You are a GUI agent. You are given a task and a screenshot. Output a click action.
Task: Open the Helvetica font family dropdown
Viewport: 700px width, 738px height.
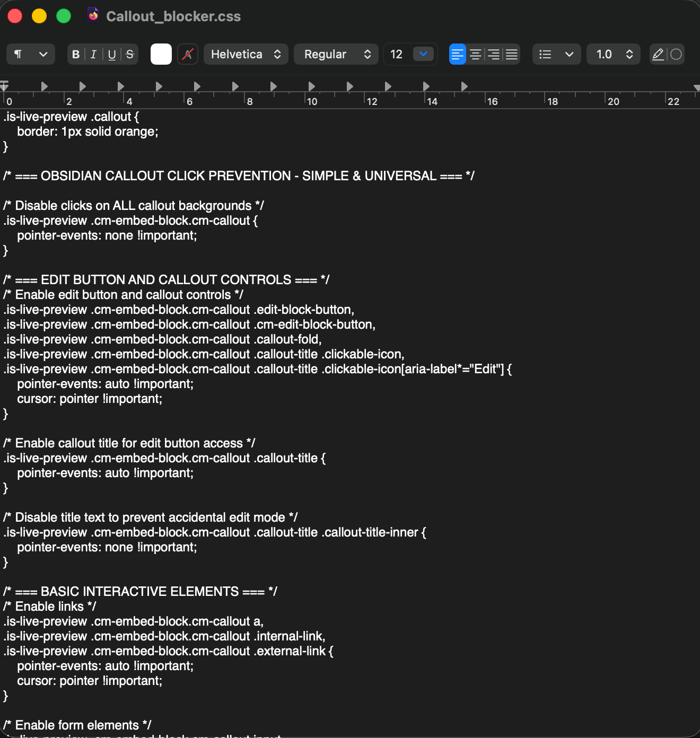tap(246, 54)
